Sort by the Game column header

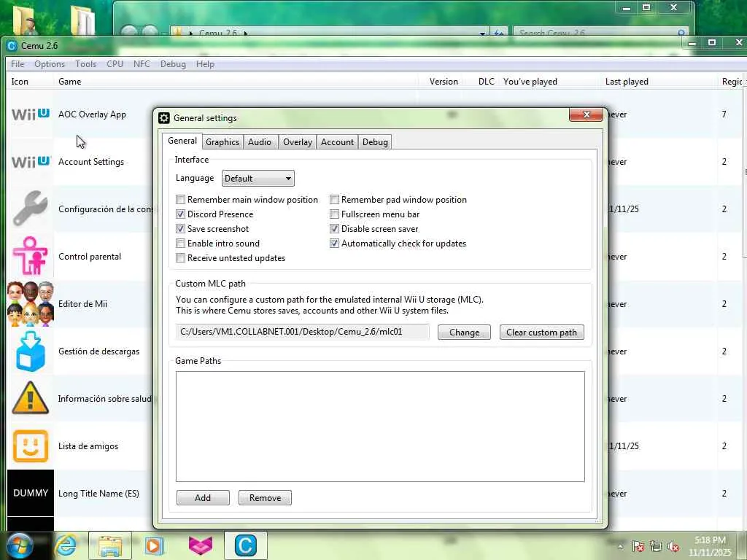[236, 82]
